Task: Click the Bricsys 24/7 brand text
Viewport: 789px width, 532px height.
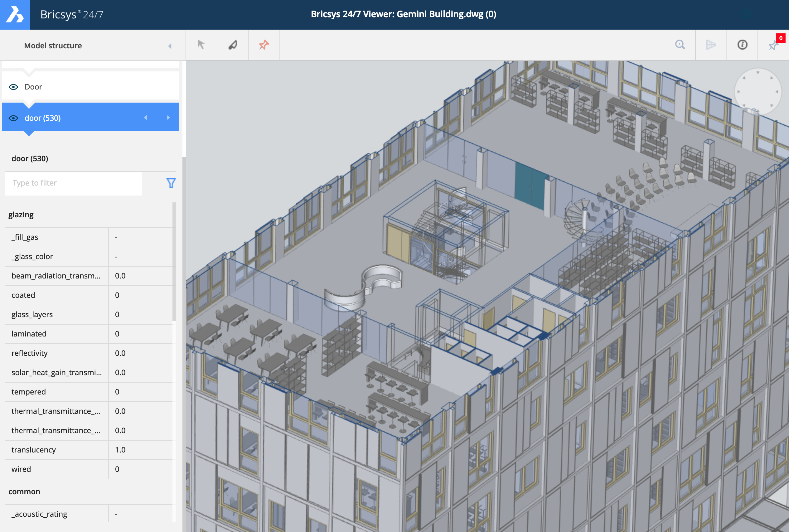Action: (72, 15)
